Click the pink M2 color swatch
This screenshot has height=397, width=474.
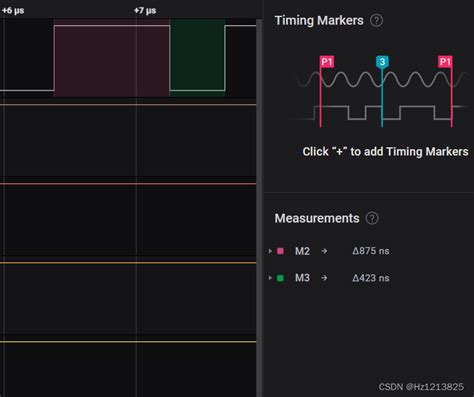(x=280, y=251)
